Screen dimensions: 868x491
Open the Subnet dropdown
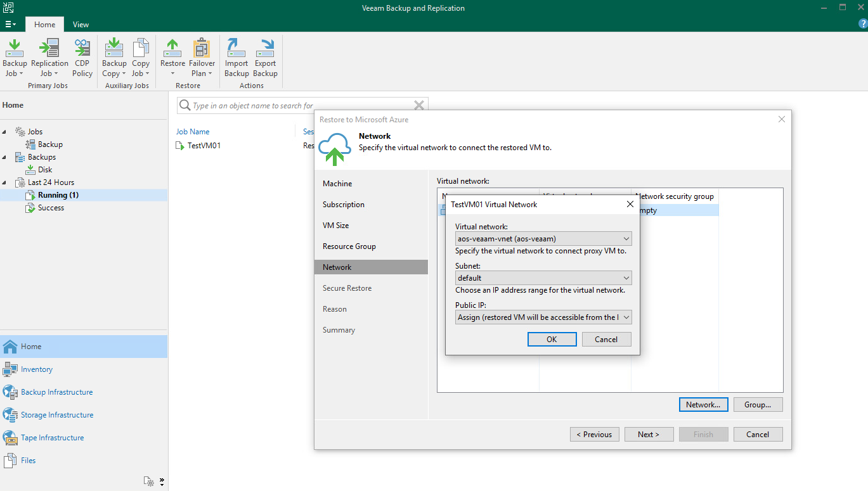543,278
